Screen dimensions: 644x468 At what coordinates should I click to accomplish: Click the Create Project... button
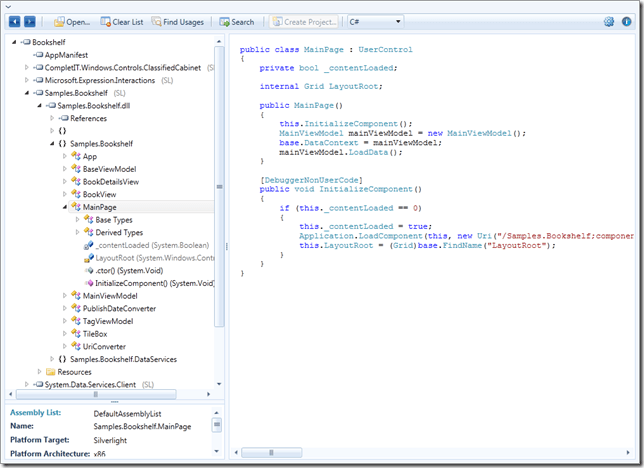304,22
